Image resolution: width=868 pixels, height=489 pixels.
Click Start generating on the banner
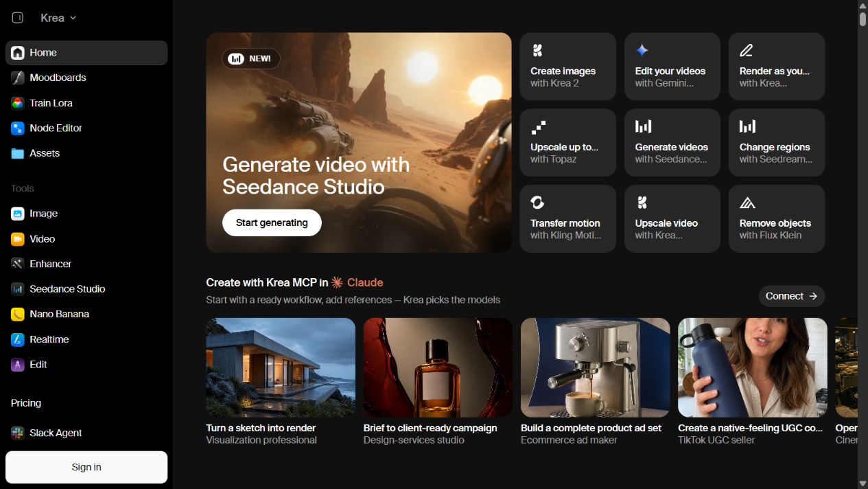pos(272,223)
